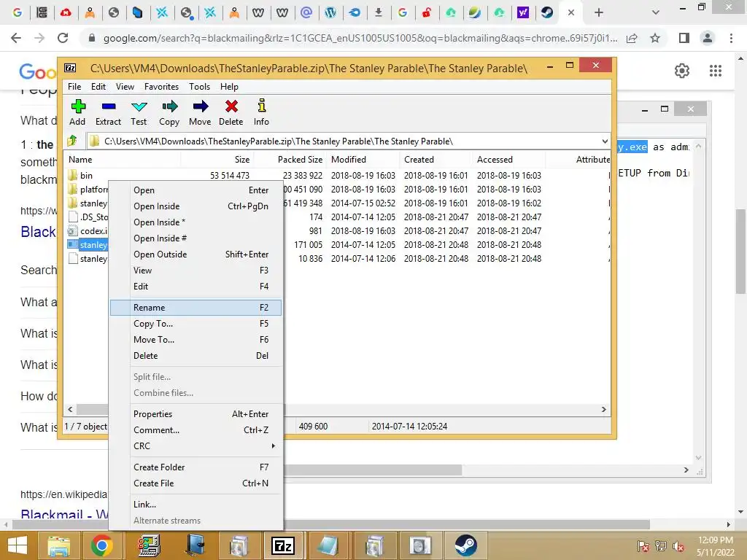Choose Open in the context menu
Image resolution: width=747 pixels, height=560 pixels.
tap(196, 190)
